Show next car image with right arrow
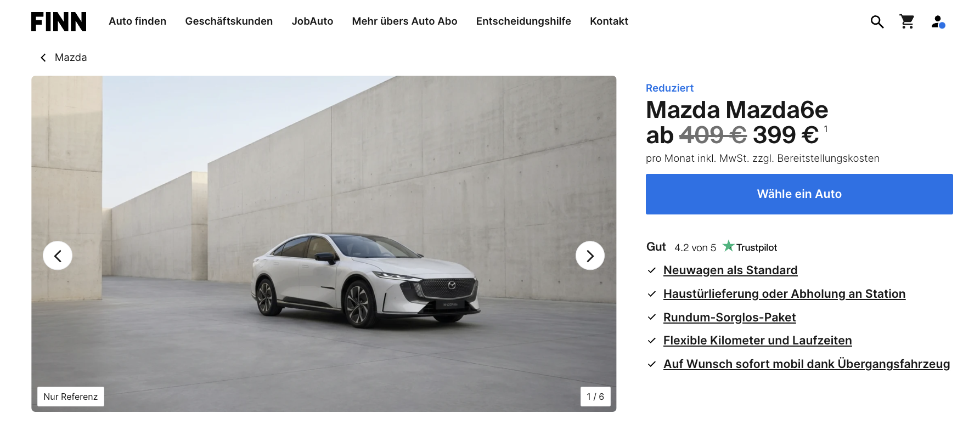The image size is (980, 430). click(590, 256)
